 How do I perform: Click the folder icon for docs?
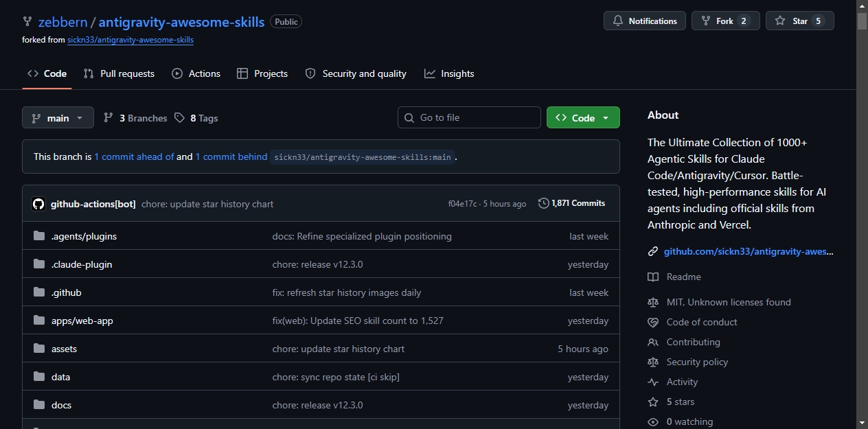pos(39,405)
